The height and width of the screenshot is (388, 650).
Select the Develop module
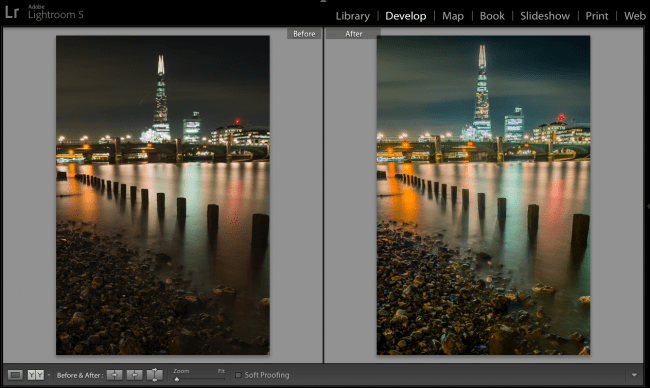tap(405, 16)
